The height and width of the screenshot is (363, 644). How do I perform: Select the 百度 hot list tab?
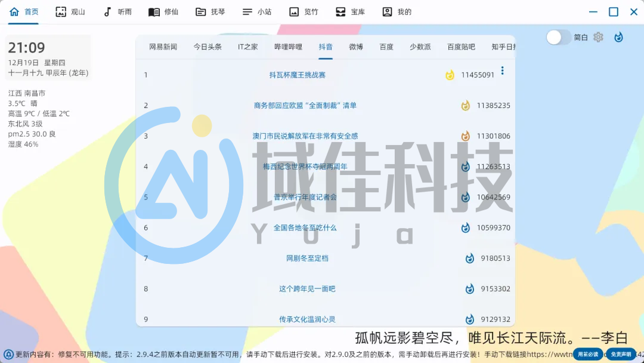386,47
